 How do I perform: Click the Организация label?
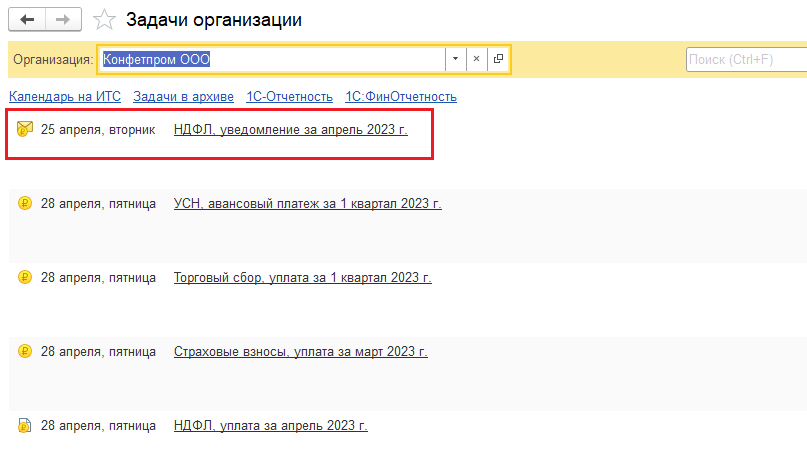[53, 60]
